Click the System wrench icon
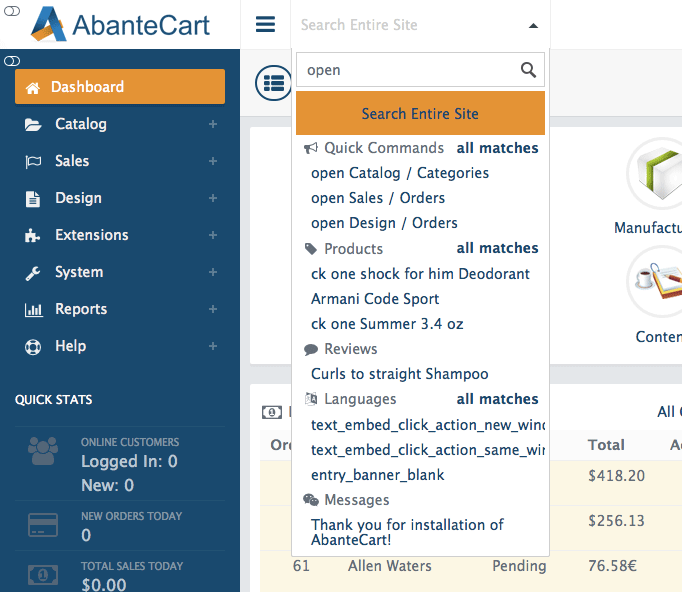682x592 pixels. (33, 273)
